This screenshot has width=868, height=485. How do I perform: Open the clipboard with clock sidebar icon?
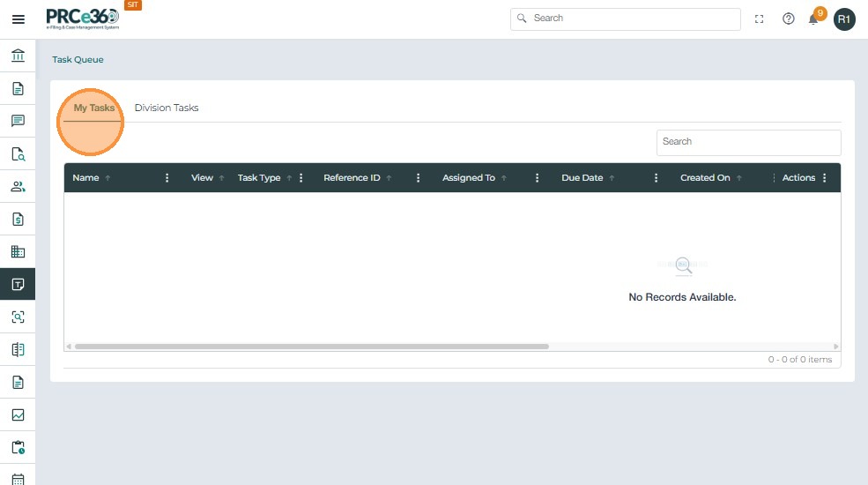[x=18, y=447]
